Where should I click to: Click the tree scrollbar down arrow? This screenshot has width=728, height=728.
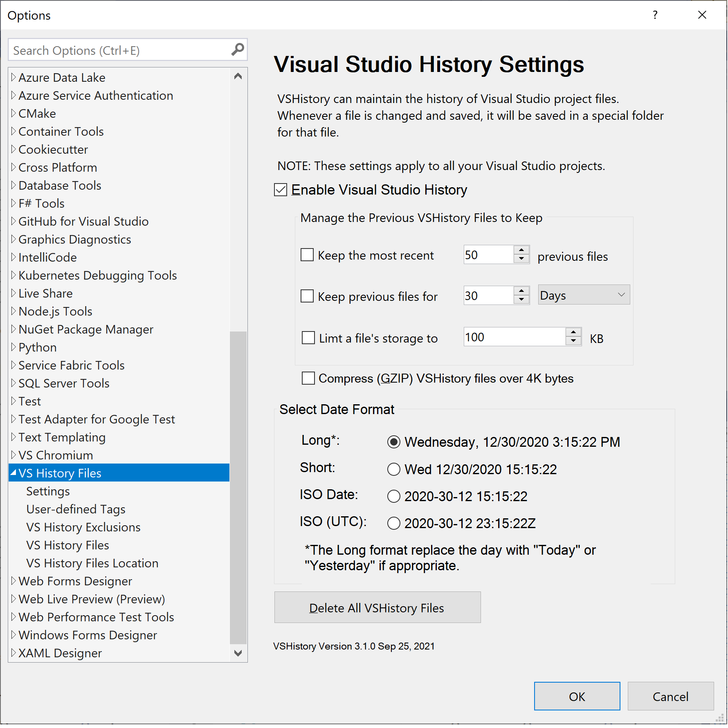tap(238, 653)
